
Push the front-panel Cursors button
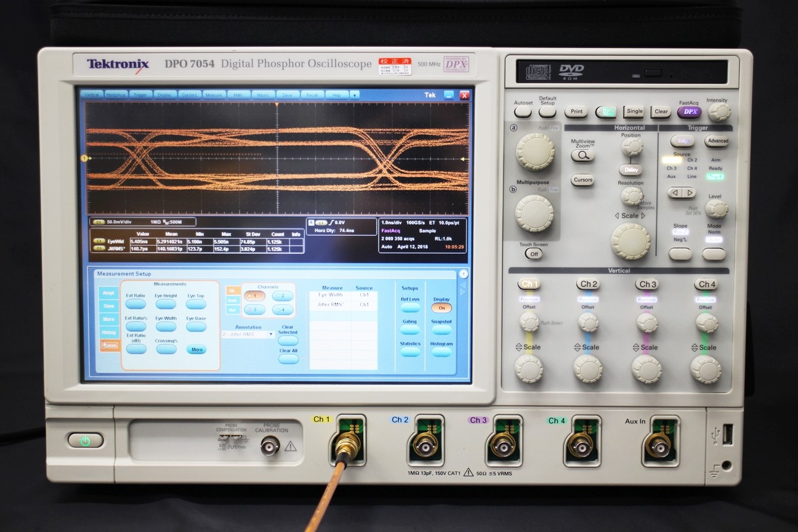582,180
